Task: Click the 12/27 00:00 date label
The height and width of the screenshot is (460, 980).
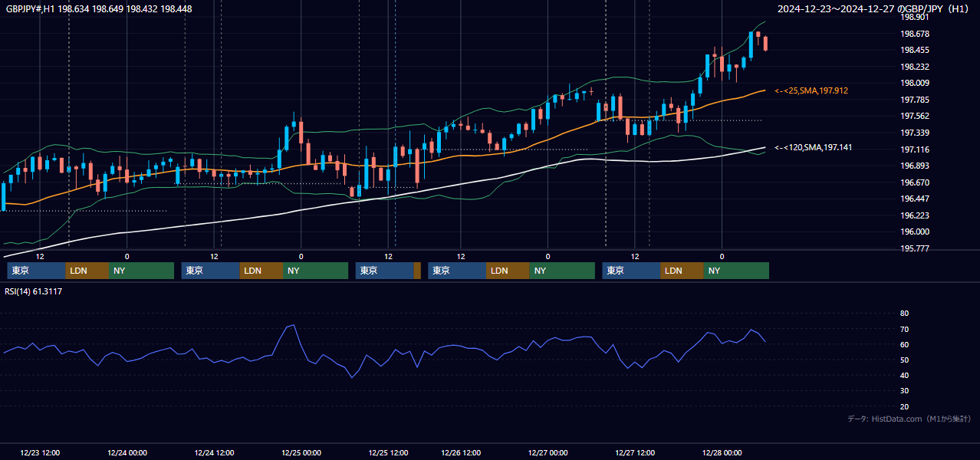Action: (x=548, y=453)
